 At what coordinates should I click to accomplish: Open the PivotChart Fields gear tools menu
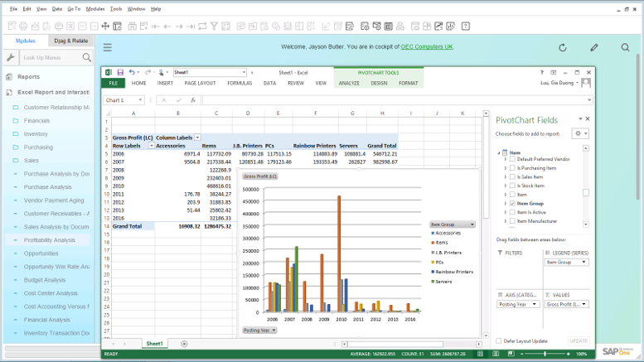[x=580, y=133]
